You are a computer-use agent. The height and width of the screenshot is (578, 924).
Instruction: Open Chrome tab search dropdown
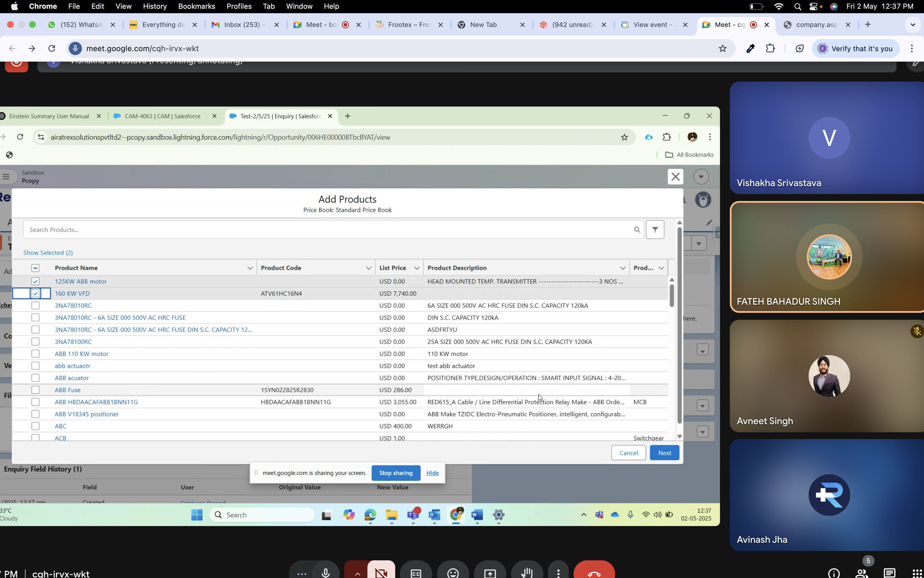tap(913, 24)
